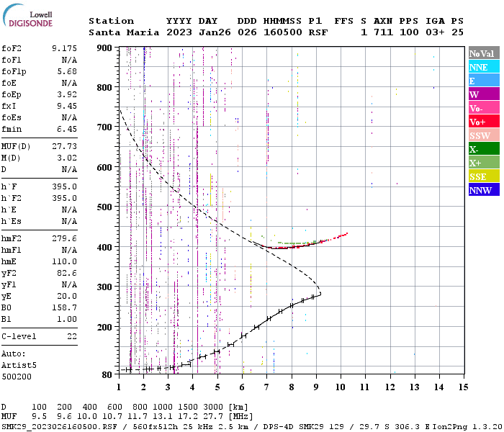This screenshot has height=432, width=504.
Task: Click the PPS value 100
Action: pos(409,32)
